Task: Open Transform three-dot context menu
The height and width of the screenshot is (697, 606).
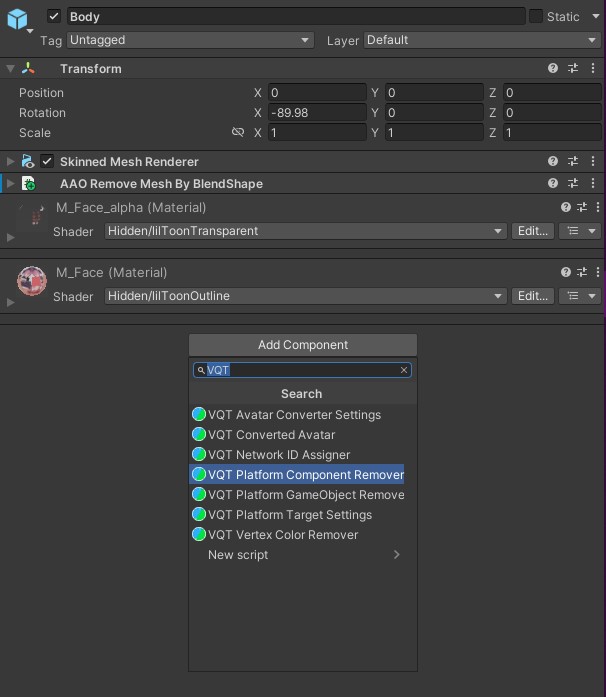Action: [593, 68]
